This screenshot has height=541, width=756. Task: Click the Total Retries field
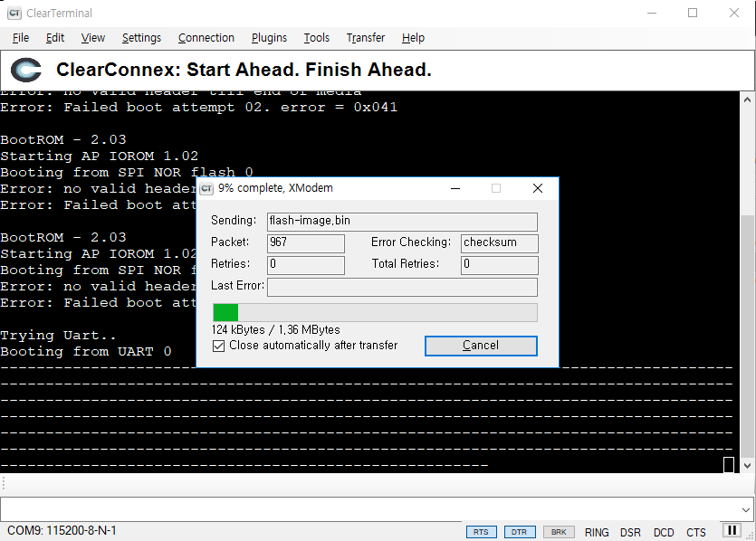(500, 265)
